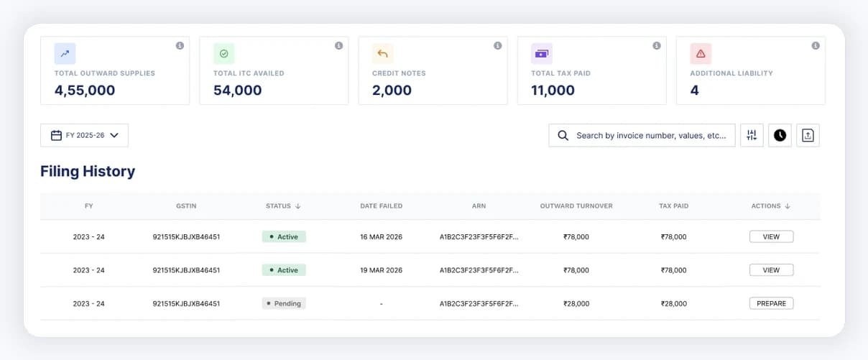Click the Tax Paid column header

[x=673, y=206]
